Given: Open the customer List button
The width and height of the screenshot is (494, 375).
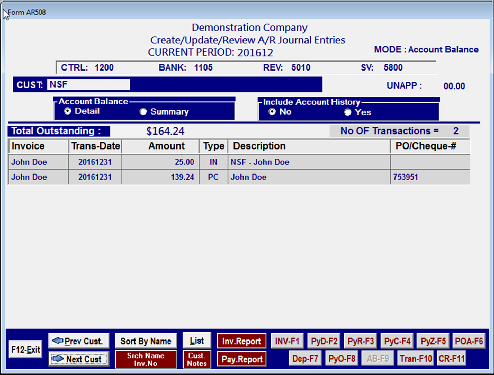Looking at the screenshot, I should pos(197,341).
